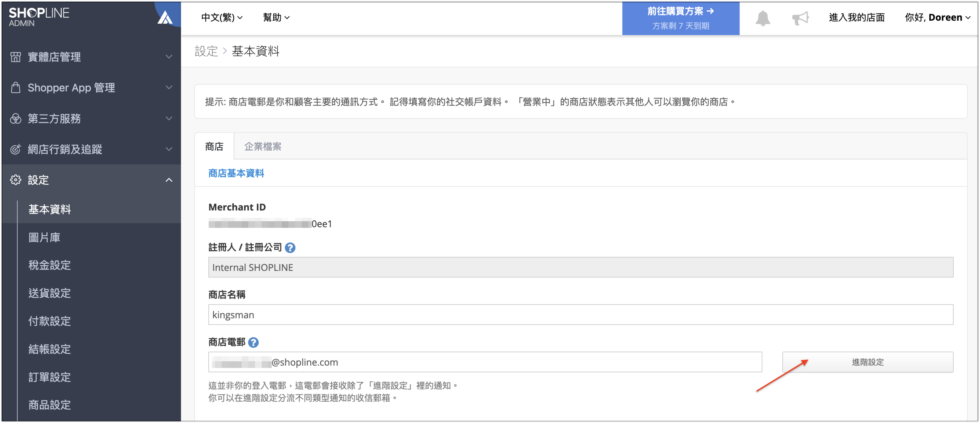980x423 pixels.
Task: Click the Shopper App bag icon
Action: (16, 88)
